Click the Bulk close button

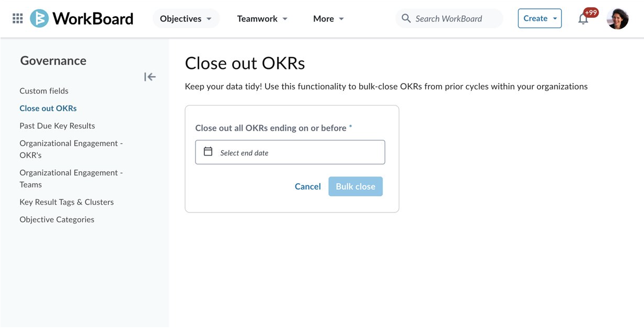(x=355, y=186)
